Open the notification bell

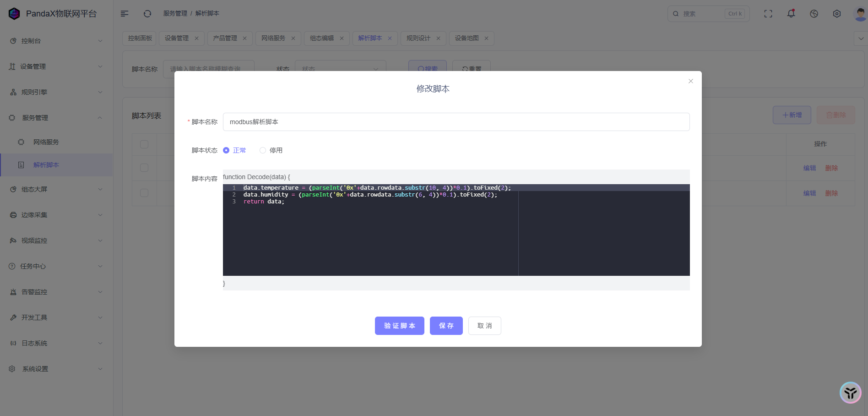[x=791, y=14]
